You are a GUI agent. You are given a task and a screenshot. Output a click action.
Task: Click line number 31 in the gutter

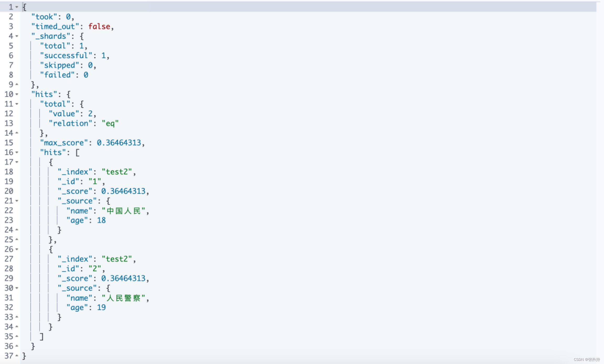point(9,298)
